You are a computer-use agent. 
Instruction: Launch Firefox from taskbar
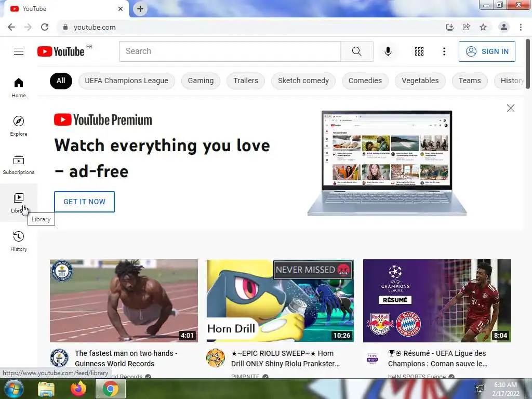[x=78, y=389]
